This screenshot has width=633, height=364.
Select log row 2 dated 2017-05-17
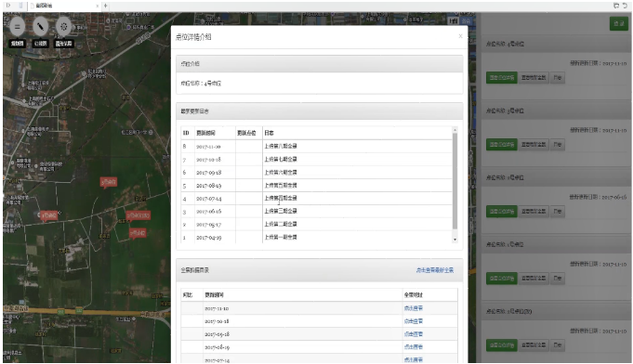[x=317, y=224]
